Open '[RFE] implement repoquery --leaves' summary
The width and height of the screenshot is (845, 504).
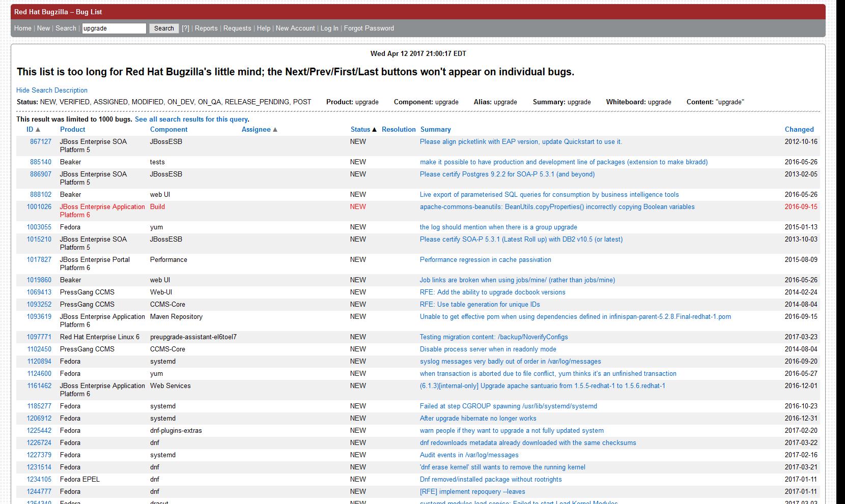[472, 492]
